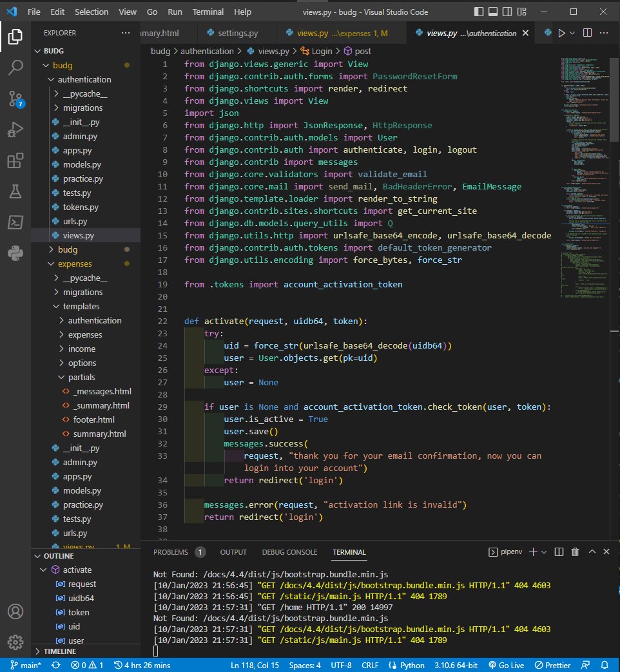Open the Explorer view in activity bar

point(15,37)
